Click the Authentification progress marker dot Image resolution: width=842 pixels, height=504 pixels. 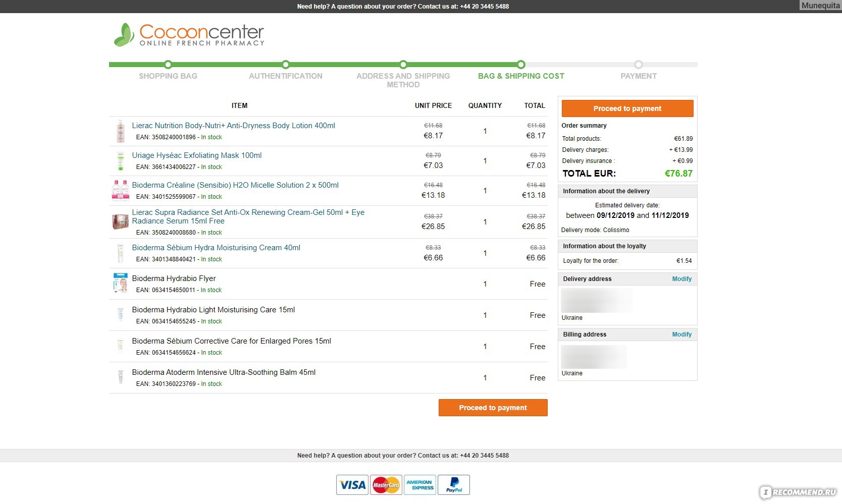click(x=286, y=65)
